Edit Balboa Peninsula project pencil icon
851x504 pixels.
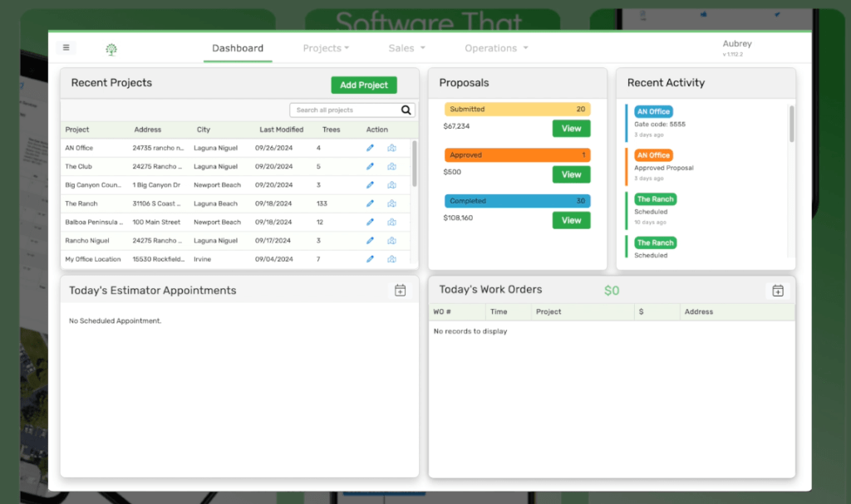(x=371, y=223)
